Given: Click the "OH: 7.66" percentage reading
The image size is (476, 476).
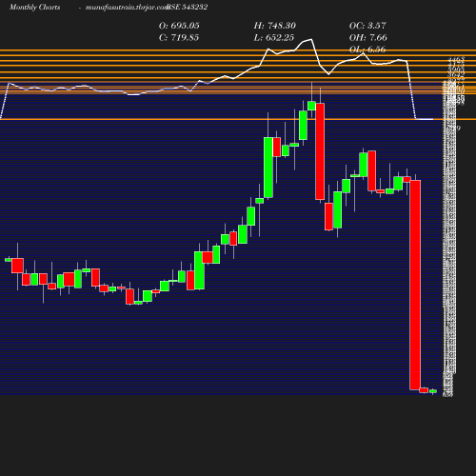Looking at the screenshot, I should tap(368, 37).
